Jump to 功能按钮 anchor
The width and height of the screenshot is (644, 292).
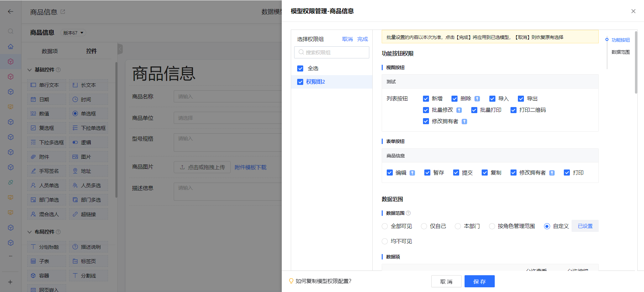tap(621, 40)
